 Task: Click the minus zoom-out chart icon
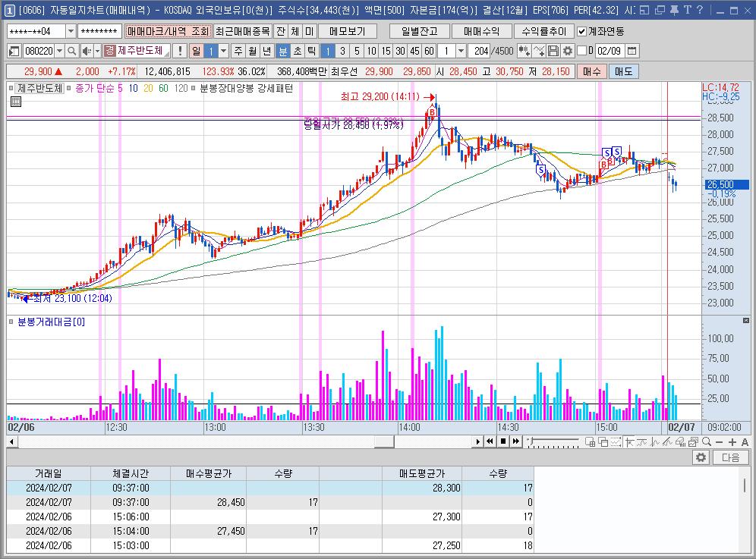(720, 442)
